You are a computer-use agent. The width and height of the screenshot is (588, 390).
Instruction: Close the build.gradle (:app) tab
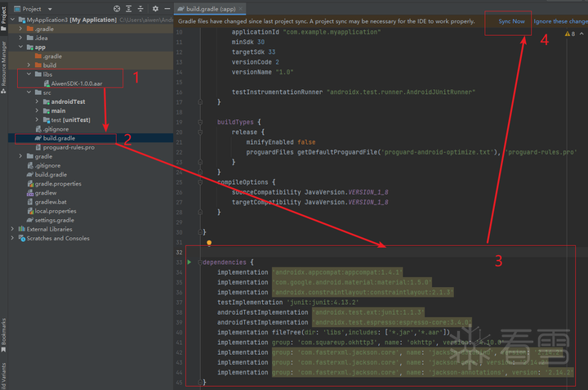(241, 9)
